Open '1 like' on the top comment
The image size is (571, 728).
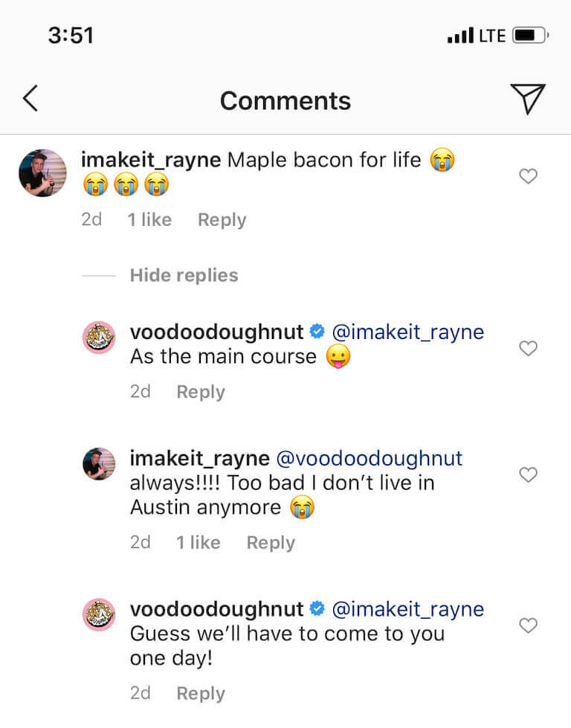[x=149, y=219]
